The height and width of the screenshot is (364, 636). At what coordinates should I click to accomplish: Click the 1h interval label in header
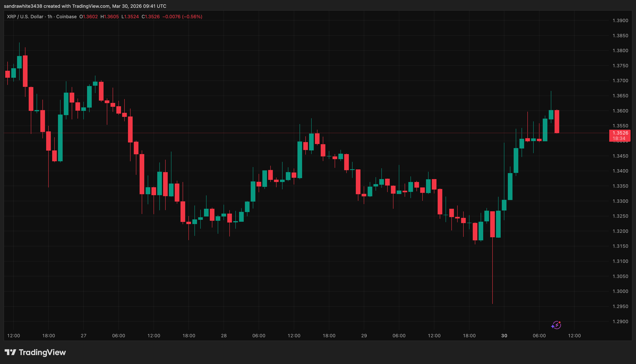click(x=50, y=17)
